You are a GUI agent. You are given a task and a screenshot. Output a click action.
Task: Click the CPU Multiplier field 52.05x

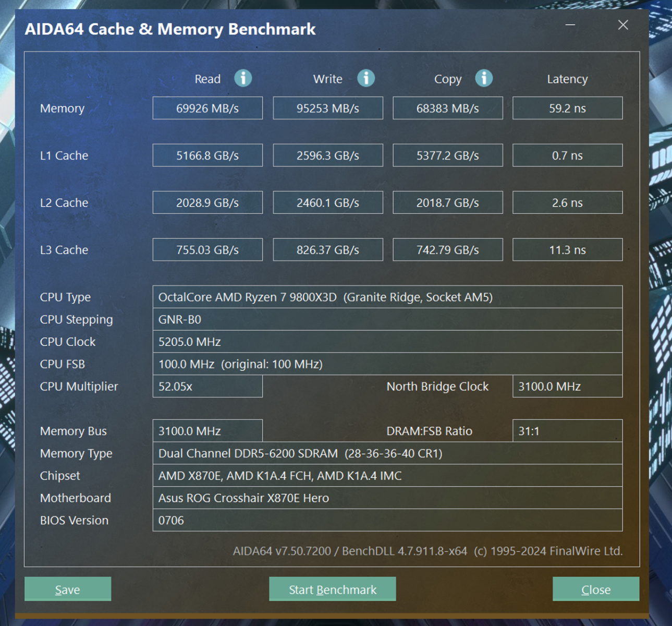(x=207, y=387)
